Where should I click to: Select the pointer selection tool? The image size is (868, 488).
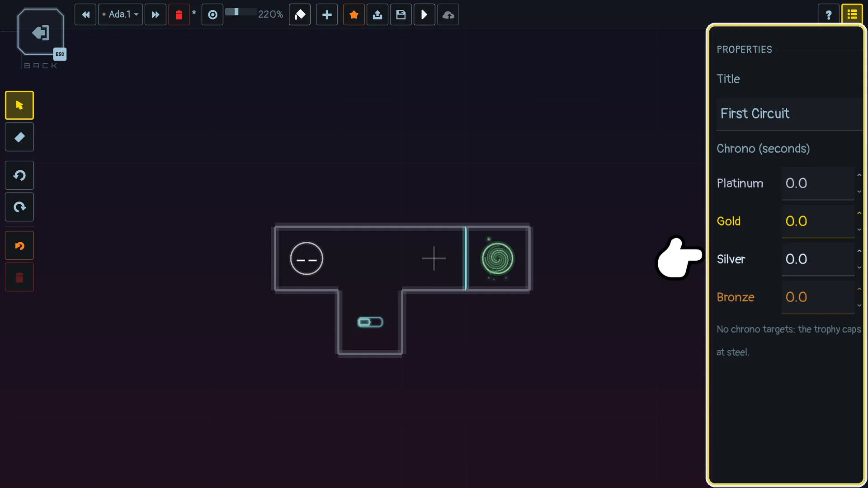click(19, 105)
